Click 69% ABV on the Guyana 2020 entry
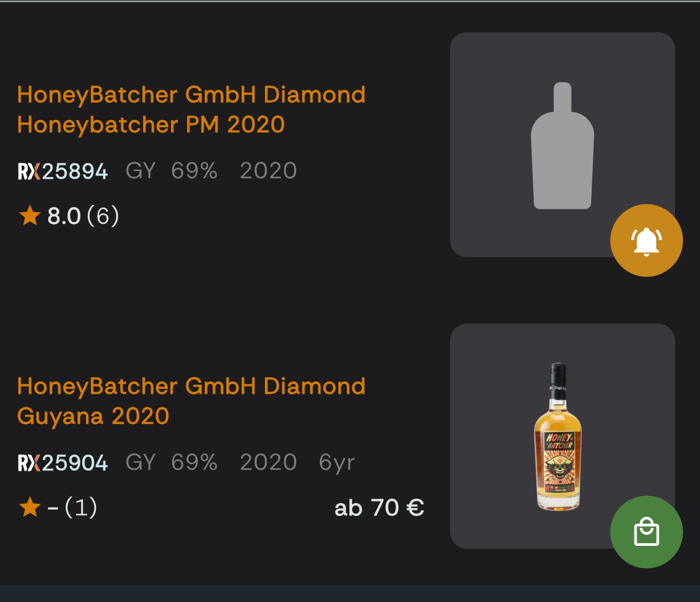This screenshot has width=700, height=602. point(194,463)
